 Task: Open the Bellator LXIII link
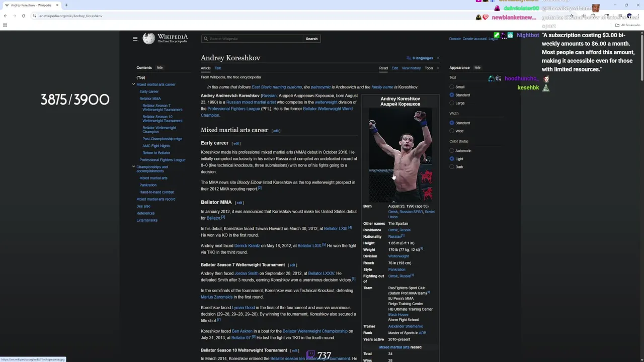coord(336,229)
